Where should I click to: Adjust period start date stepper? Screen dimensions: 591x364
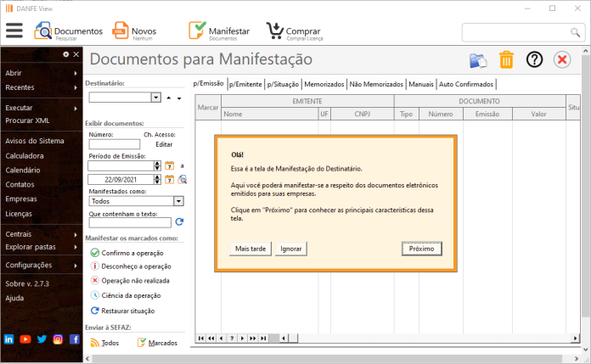157,165
